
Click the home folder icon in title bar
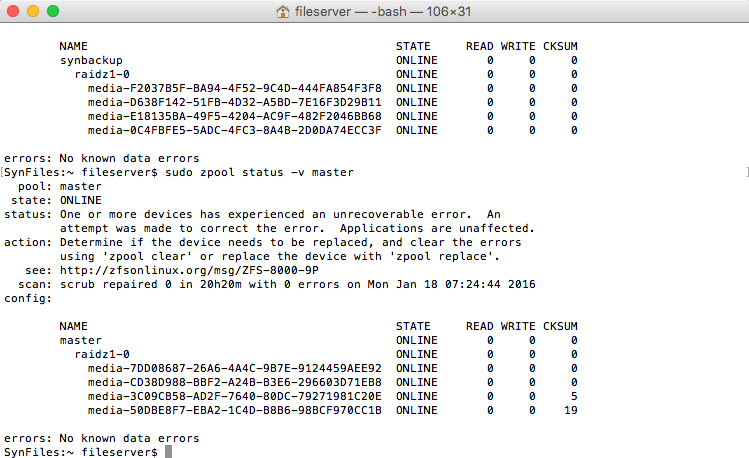click(283, 12)
